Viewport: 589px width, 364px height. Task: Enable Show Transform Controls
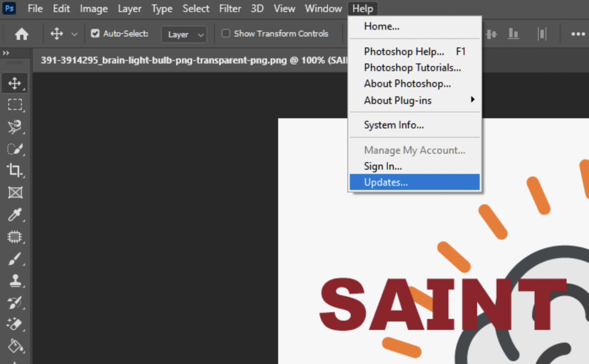(226, 33)
